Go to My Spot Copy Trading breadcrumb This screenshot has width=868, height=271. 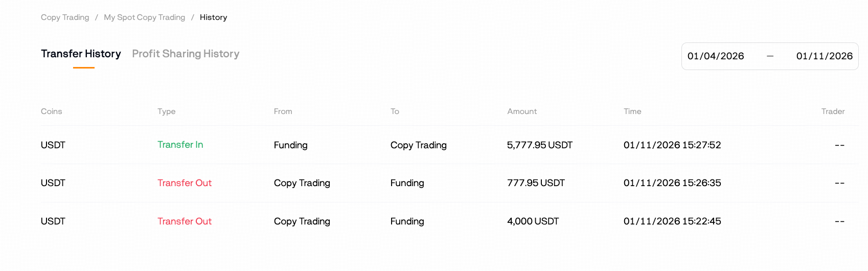pyautogui.click(x=145, y=17)
